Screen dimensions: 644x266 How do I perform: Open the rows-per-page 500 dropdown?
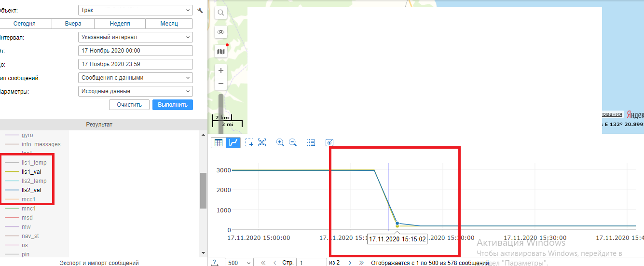(x=239, y=263)
